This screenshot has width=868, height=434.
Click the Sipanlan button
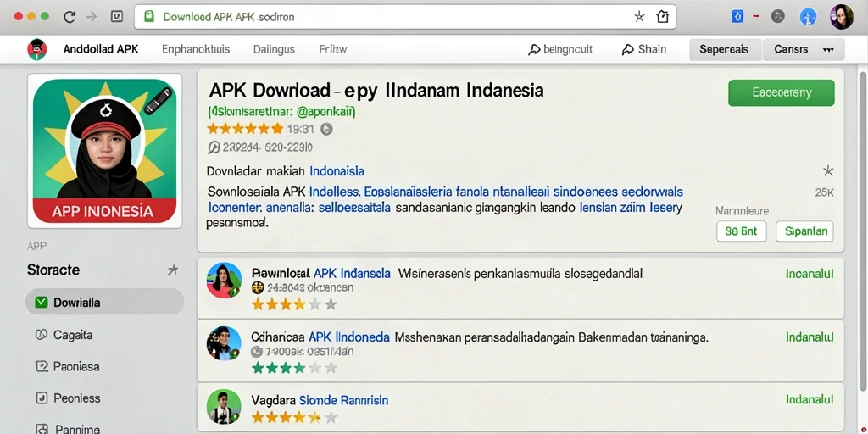point(804,231)
